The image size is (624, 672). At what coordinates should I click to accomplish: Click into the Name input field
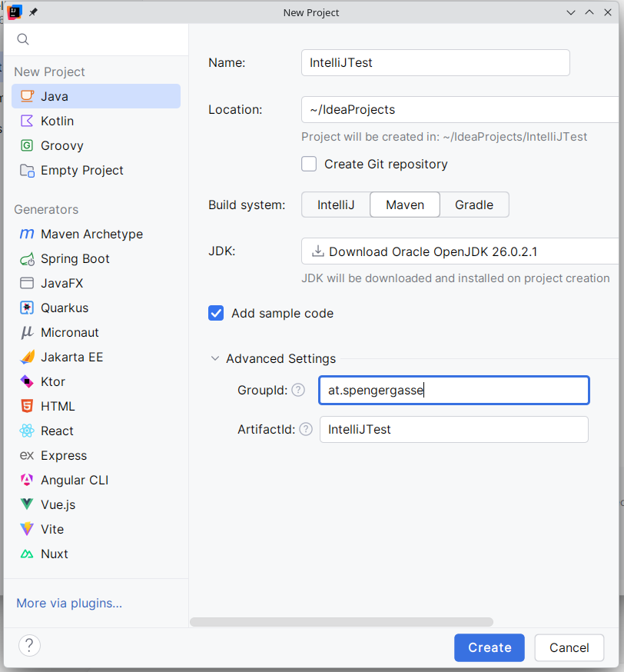coord(436,62)
